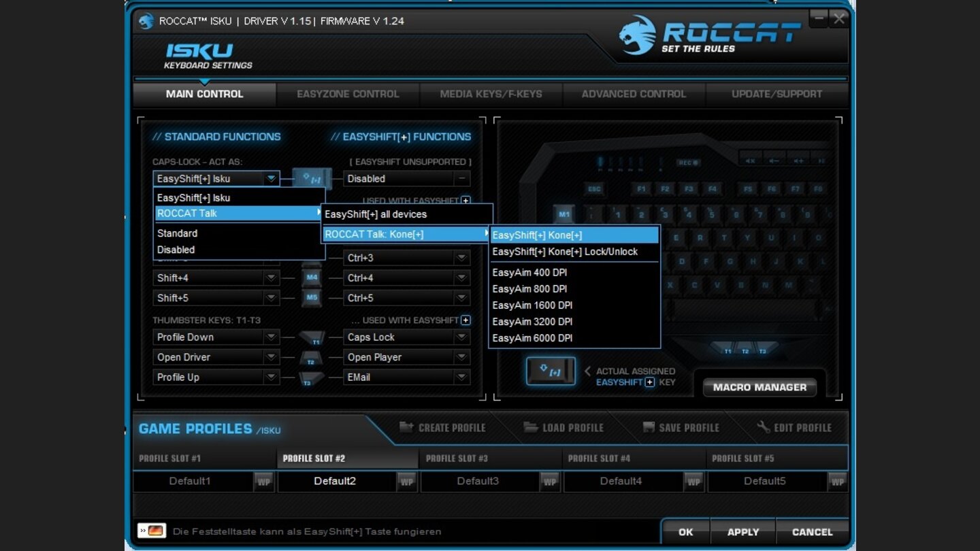The image size is (980, 551).
Task: Select EasyAim 800 DPI
Action: 574,289
